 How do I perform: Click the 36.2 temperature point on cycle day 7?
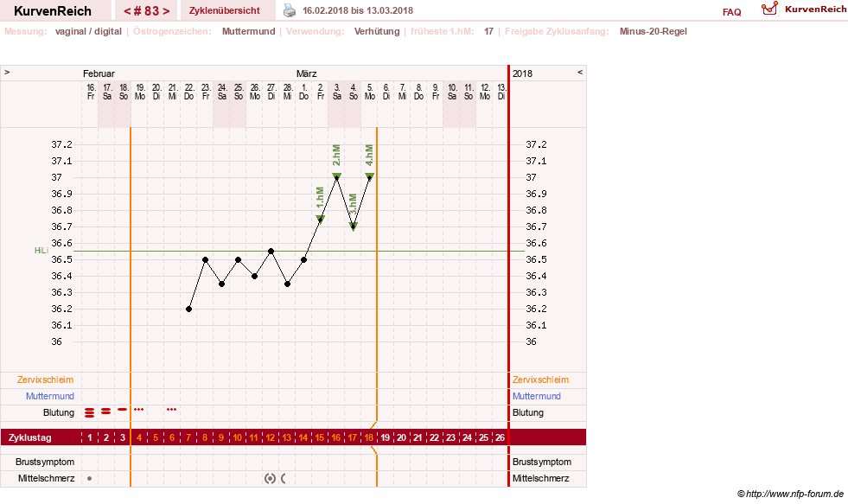click(188, 309)
